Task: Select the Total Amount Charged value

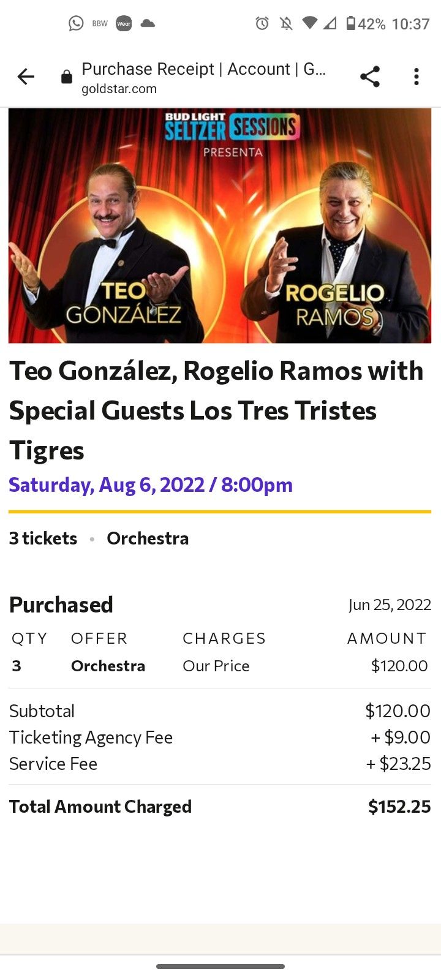Action: tap(399, 807)
